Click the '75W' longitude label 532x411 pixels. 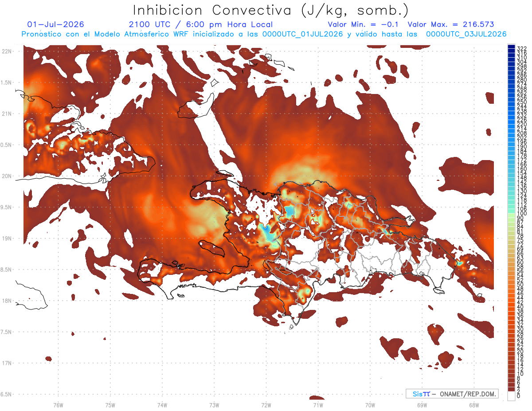tap(110, 405)
